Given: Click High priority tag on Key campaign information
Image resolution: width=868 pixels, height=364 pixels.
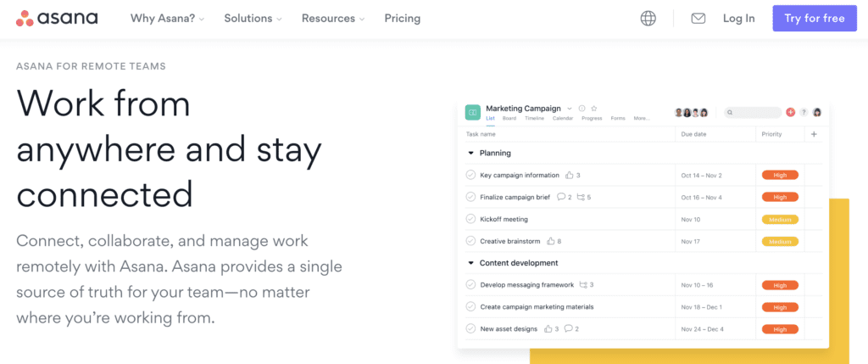Looking at the screenshot, I should [x=780, y=175].
